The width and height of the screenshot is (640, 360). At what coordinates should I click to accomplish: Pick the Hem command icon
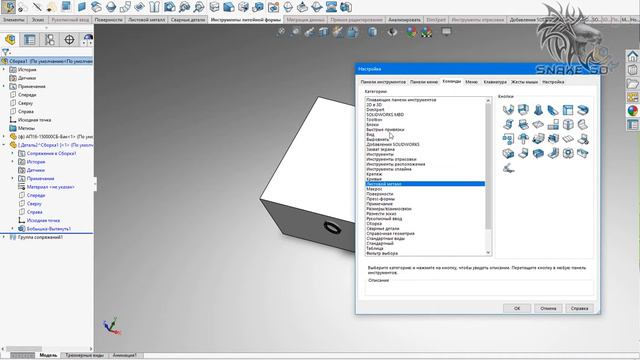click(x=583, y=110)
